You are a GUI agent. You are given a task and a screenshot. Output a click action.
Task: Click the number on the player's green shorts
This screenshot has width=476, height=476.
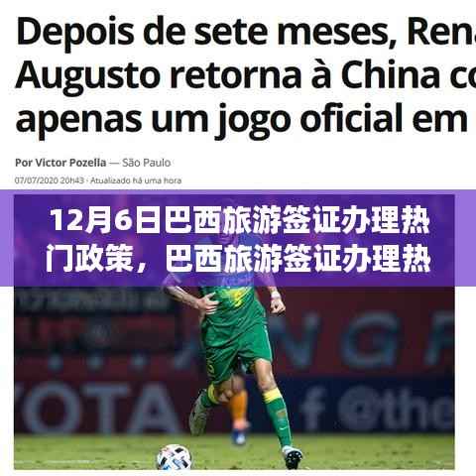(x=211, y=367)
